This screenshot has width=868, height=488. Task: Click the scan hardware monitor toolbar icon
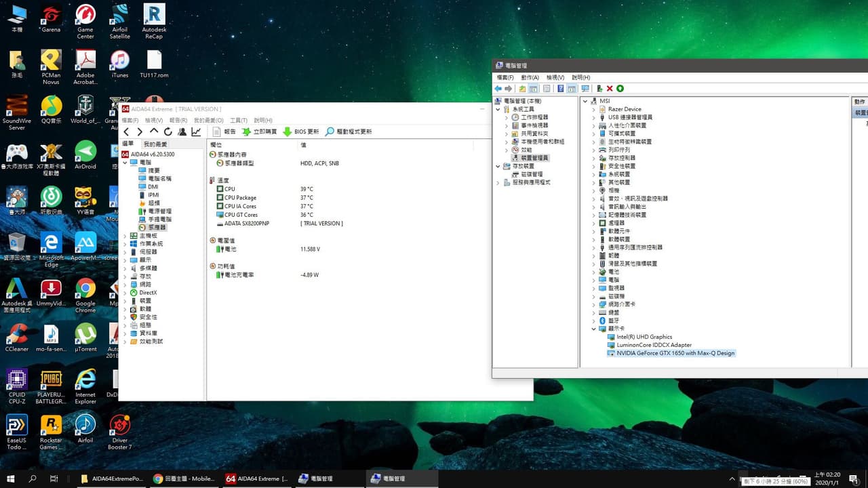pos(585,88)
